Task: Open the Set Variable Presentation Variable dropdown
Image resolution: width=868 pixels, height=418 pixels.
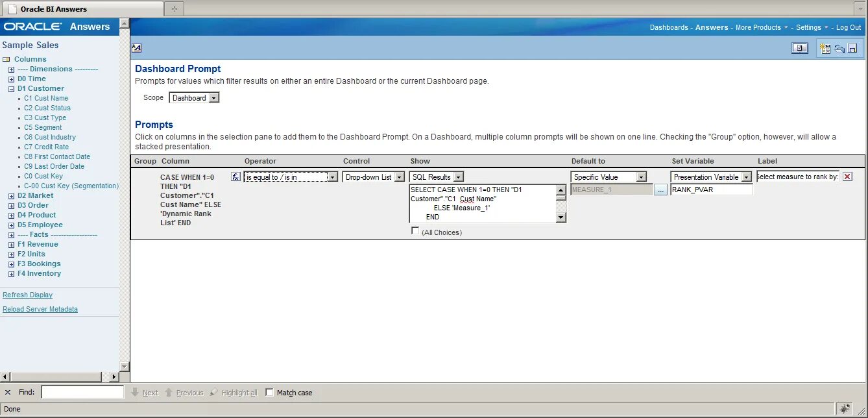Action: (712, 177)
